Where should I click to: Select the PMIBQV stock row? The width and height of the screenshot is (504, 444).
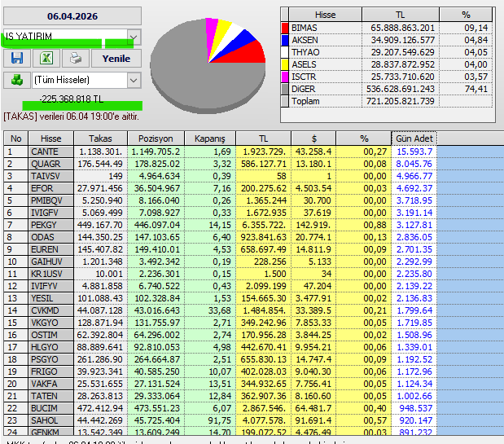(x=220, y=200)
